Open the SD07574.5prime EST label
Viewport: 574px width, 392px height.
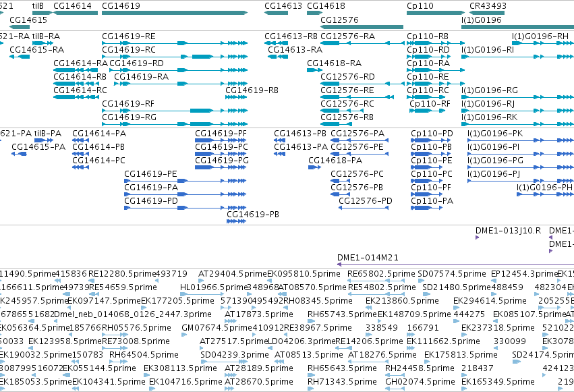452,274
